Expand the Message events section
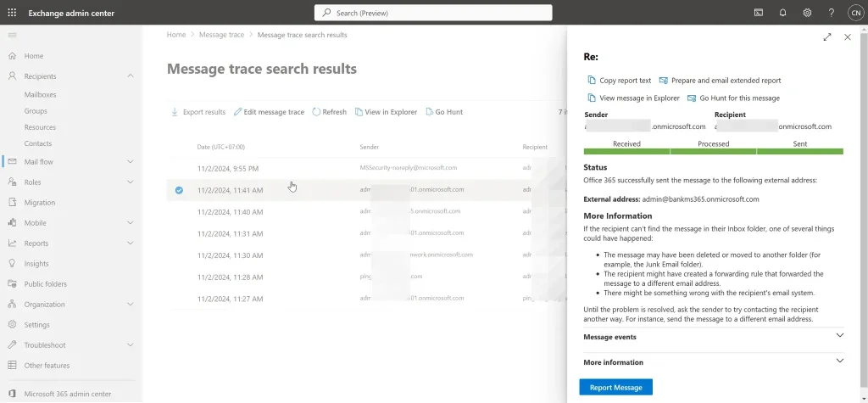Viewport: 868px width, 403px height. click(x=714, y=337)
